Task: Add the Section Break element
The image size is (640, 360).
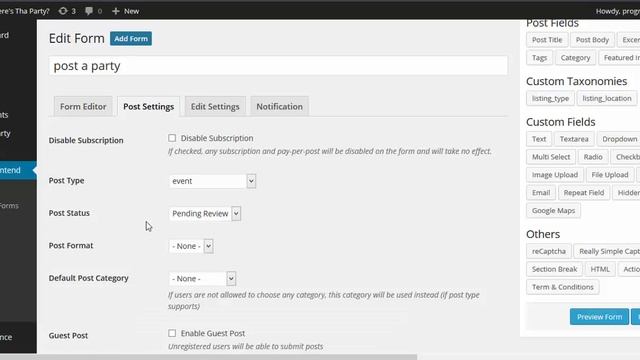Action: (554, 269)
